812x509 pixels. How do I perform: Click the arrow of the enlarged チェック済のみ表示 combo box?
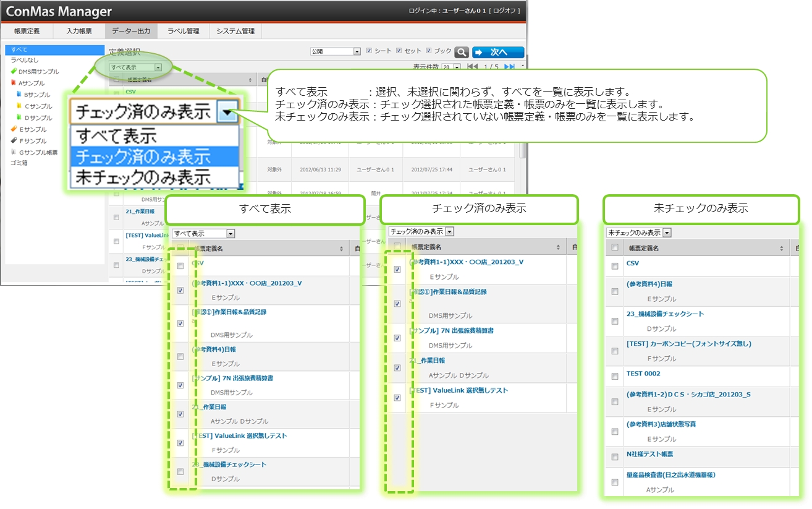click(229, 113)
